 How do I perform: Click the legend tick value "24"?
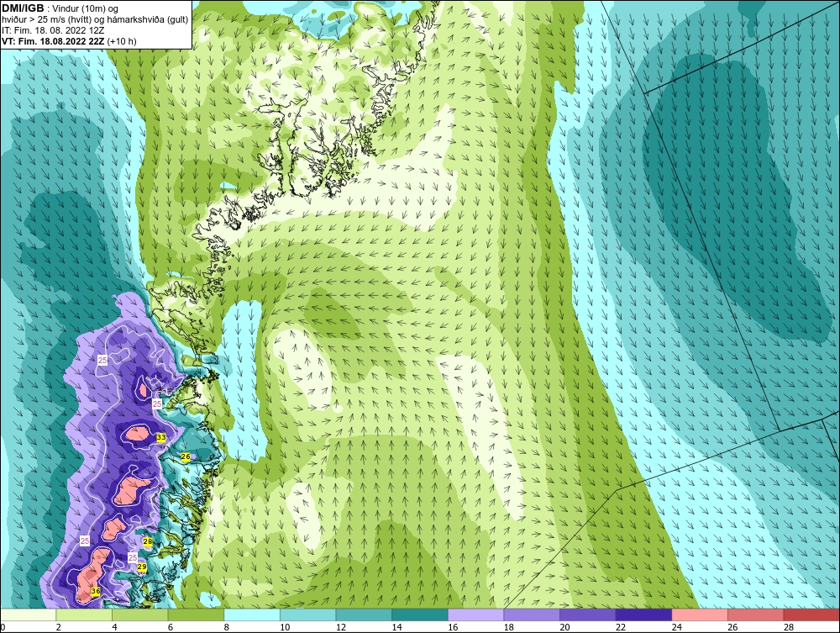(676, 627)
